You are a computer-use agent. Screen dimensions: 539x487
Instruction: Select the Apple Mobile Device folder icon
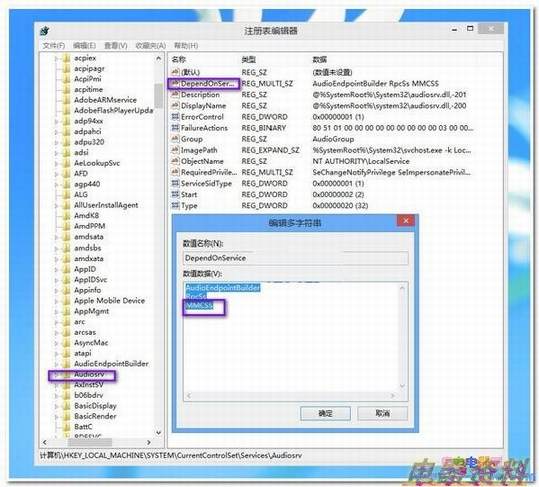[x=66, y=301]
